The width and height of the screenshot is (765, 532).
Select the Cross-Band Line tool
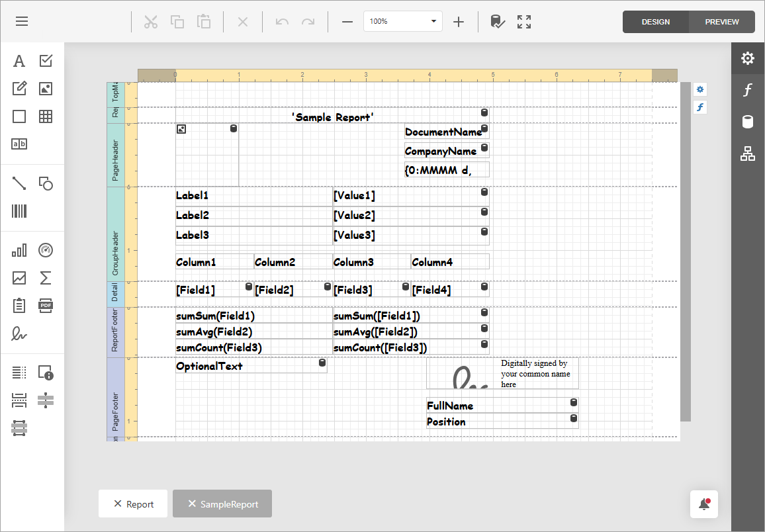tap(46, 400)
